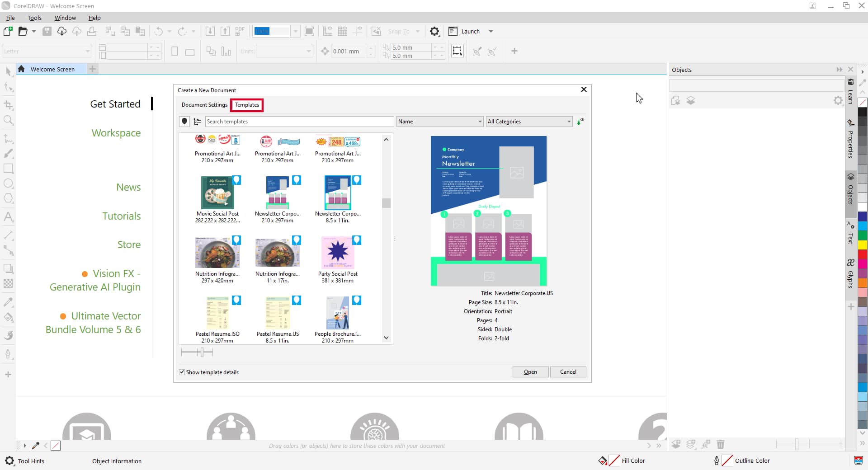Click the Fill Color bucket icon
Image resolution: width=868 pixels, height=470 pixels.
603,461
